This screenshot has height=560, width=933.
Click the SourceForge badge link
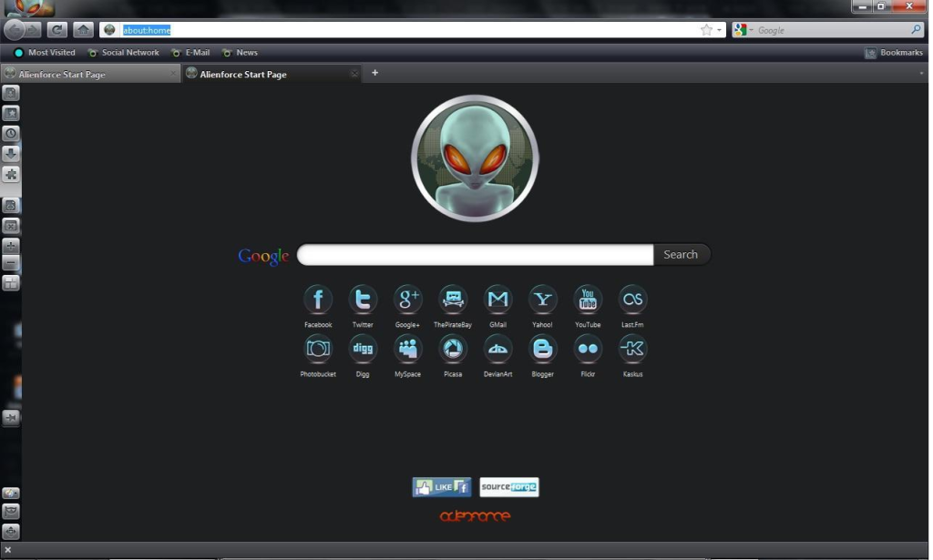click(x=509, y=487)
